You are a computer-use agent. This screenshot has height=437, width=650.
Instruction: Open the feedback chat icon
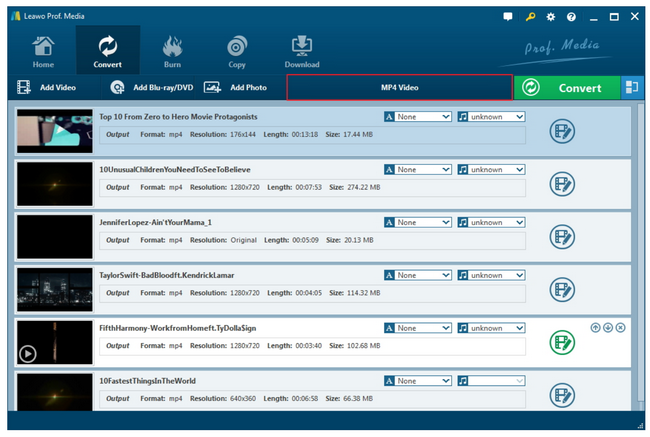pyautogui.click(x=507, y=17)
